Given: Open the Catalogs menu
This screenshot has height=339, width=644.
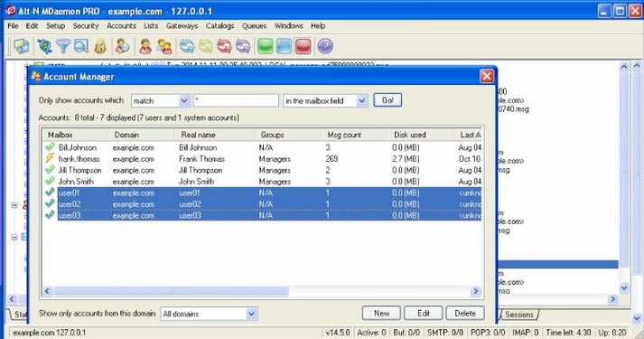Looking at the screenshot, I should pos(219,26).
